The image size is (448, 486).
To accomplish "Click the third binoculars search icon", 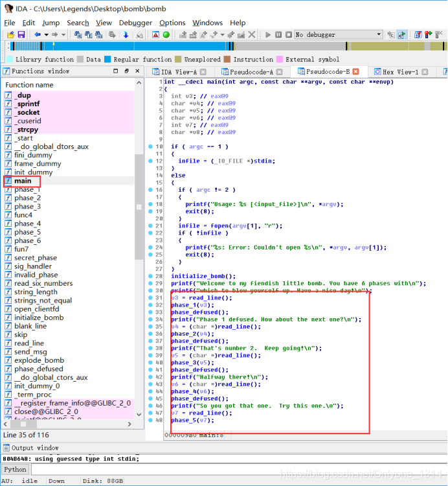I will point(99,35).
